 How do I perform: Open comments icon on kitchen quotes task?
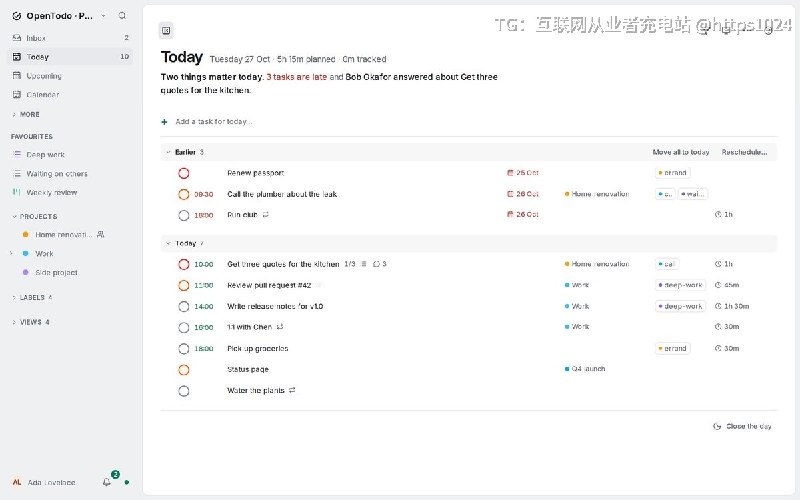click(x=377, y=264)
